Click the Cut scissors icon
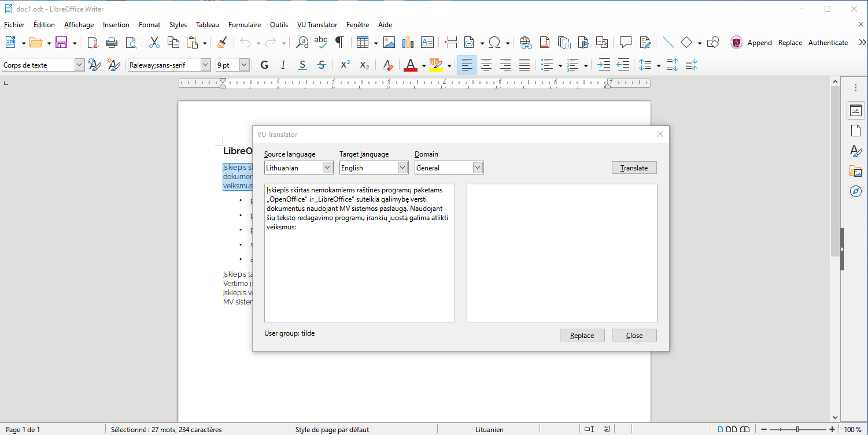868x435 pixels. pos(154,42)
